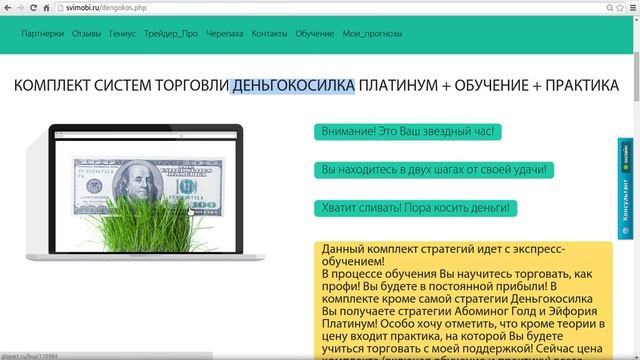Image resolution: width=640 pixels, height=360 pixels.
Task: Click the highlighted word ДЕНЬГОКОСИЛКА in heading
Action: (x=292, y=86)
